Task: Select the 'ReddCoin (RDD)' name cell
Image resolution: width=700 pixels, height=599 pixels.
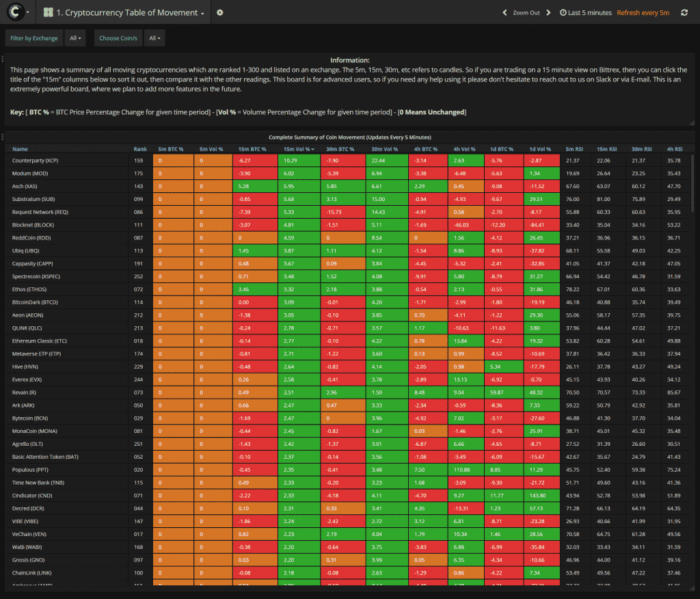Action: (x=67, y=238)
